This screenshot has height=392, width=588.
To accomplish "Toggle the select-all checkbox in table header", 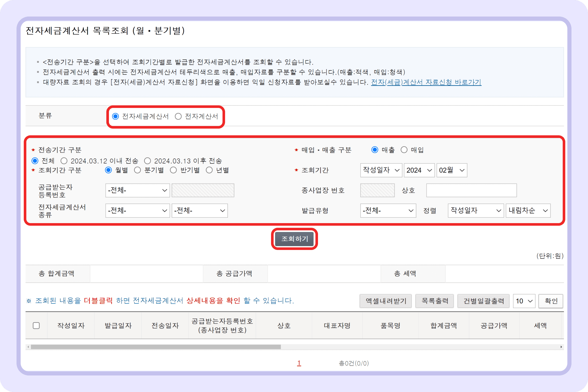I will pos(36,326).
